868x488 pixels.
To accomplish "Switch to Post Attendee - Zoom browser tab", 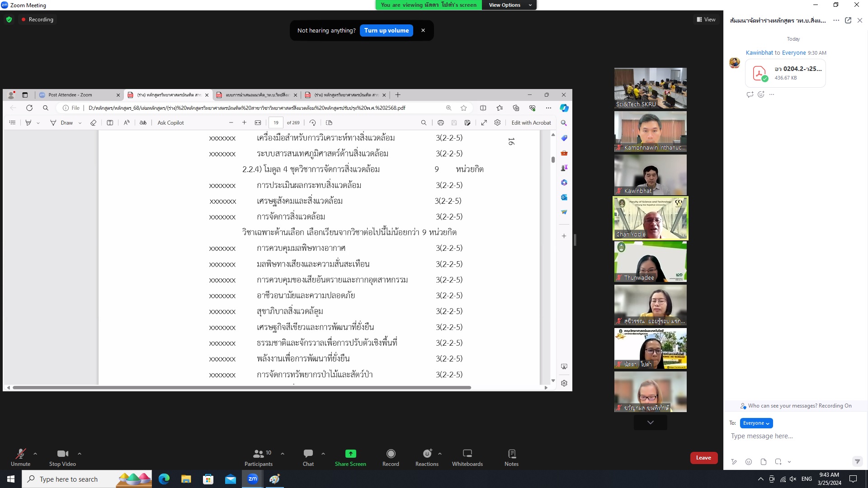I will (x=79, y=95).
